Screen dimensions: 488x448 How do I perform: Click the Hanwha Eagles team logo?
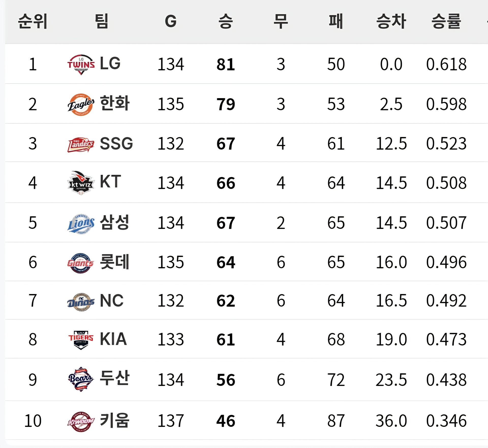click(81, 104)
